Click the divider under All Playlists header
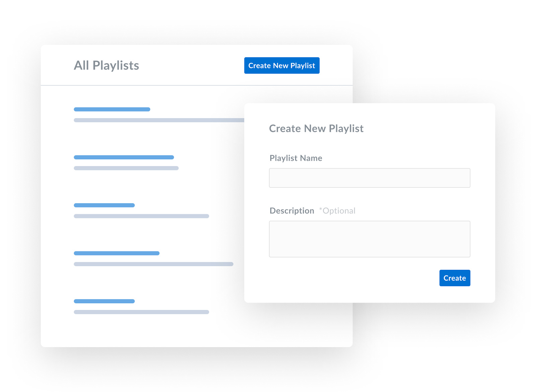 pos(197,85)
